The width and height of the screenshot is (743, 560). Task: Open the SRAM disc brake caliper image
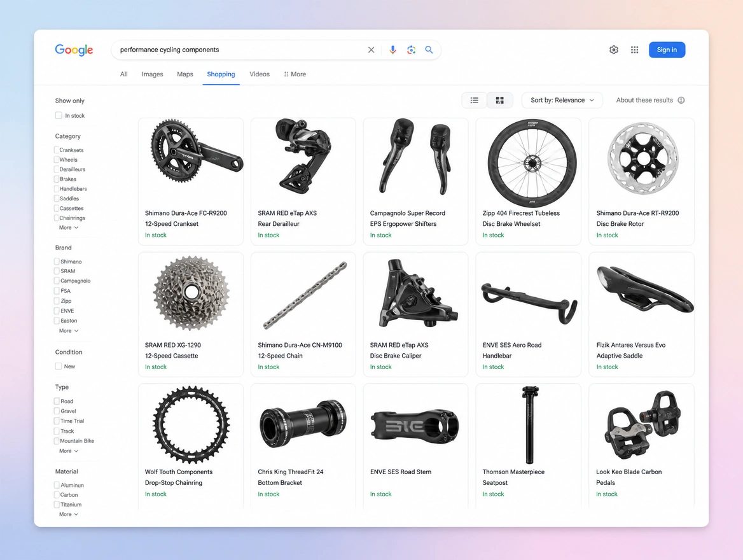(x=419, y=293)
